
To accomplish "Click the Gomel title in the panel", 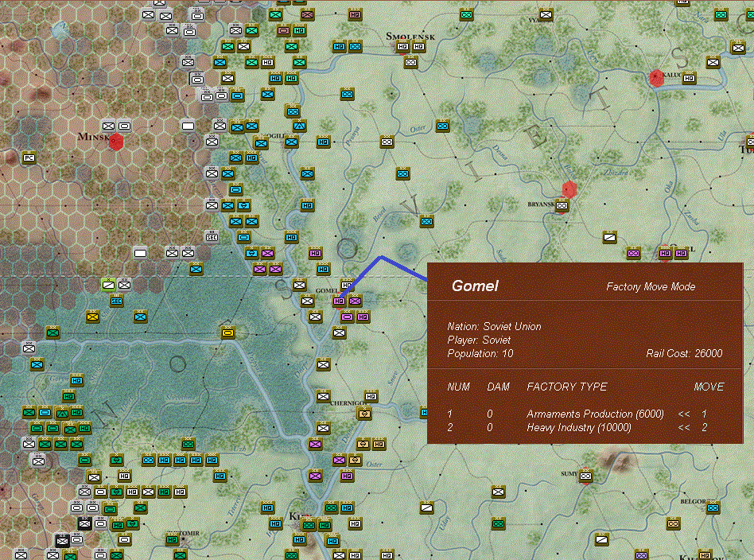I will click(475, 286).
